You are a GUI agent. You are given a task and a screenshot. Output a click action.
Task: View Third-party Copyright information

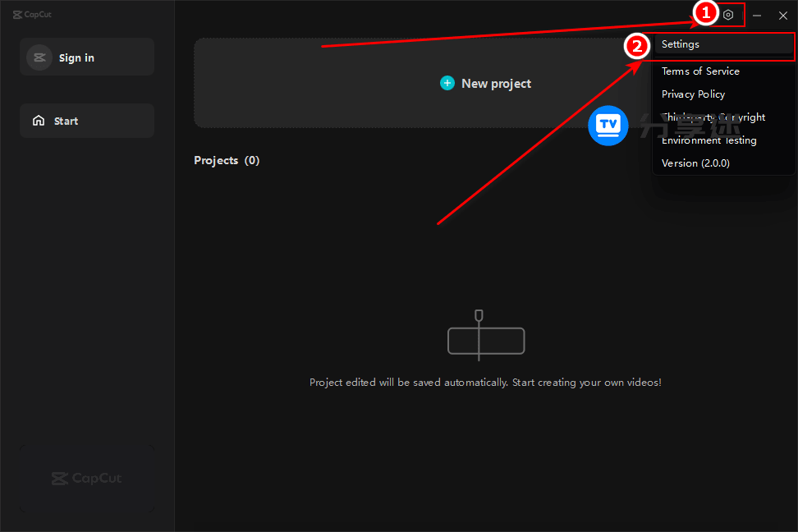click(x=713, y=117)
